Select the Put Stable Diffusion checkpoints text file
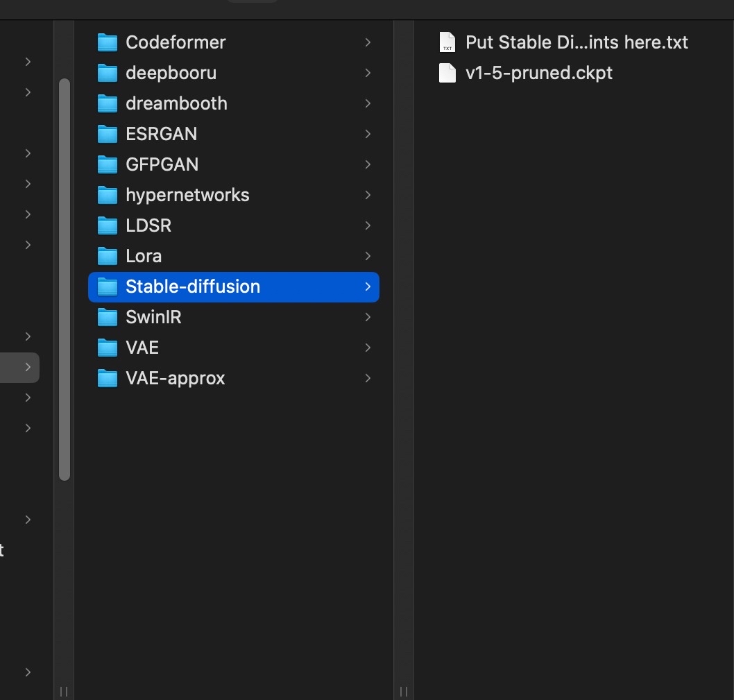Screen dimensions: 734x700 coord(577,43)
